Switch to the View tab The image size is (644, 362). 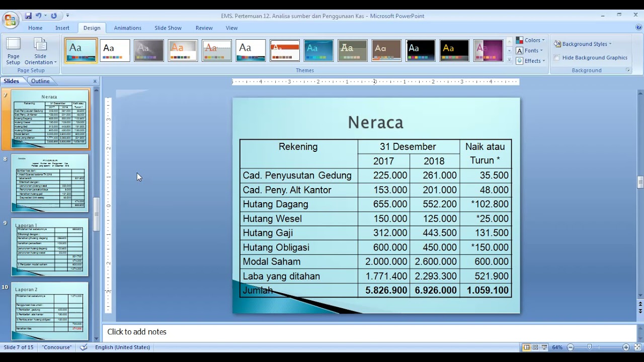tap(231, 28)
